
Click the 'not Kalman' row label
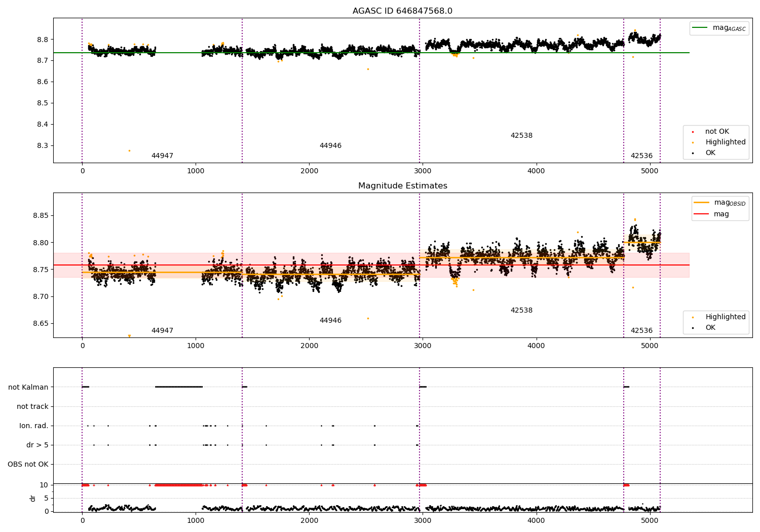point(28,387)
